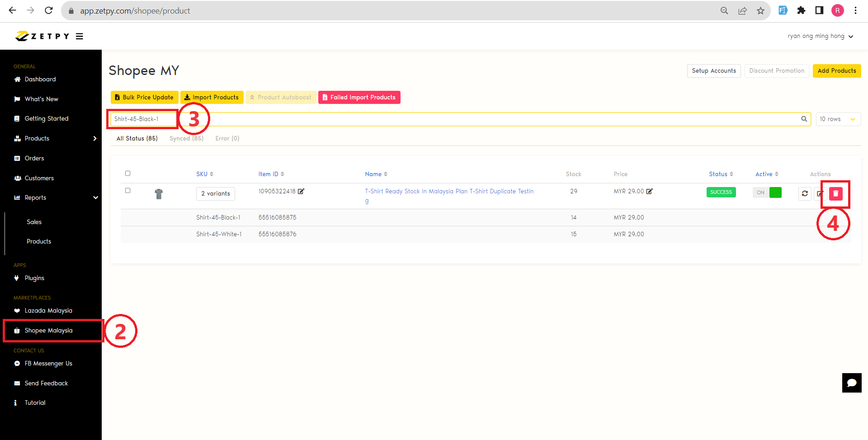Screen dimensions: 868x440
Task: Click the edit icon beside MYR 29.00 price
Action: pyautogui.click(x=650, y=192)
